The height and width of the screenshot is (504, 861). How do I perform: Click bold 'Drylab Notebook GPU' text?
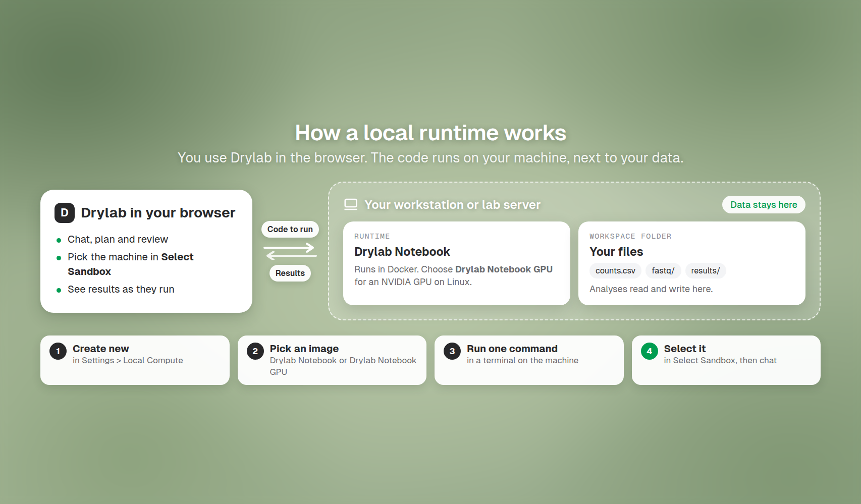[x=504, y=269]
